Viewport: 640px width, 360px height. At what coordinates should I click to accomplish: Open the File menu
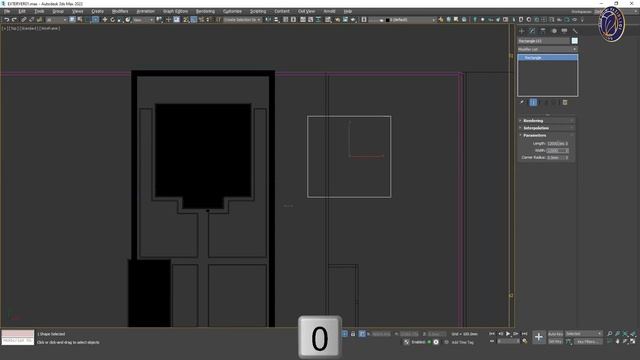(x=7, y=11)
